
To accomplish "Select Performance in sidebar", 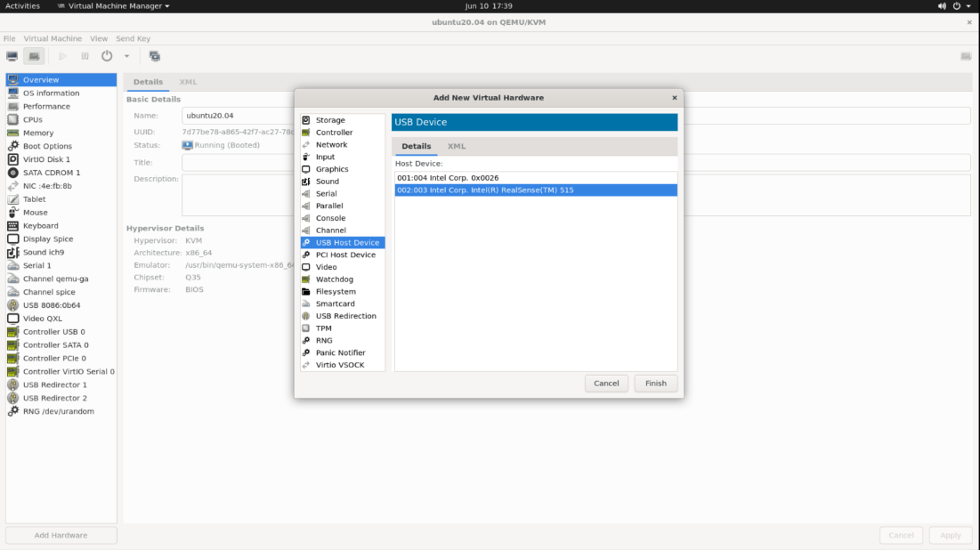I will click(61, 106).
